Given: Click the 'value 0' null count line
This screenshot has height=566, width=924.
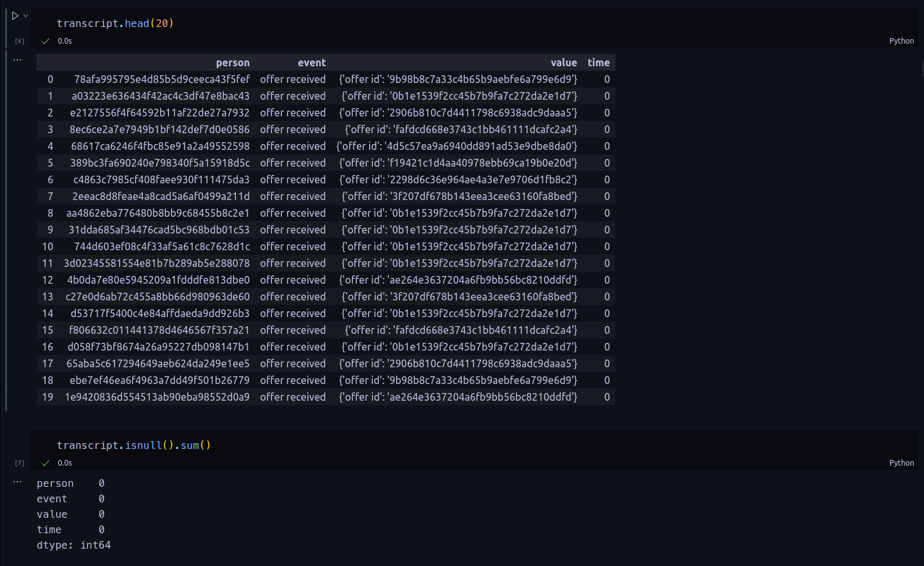Looking at the screenshot, I should pyautogui.click(x=71, y=514).
